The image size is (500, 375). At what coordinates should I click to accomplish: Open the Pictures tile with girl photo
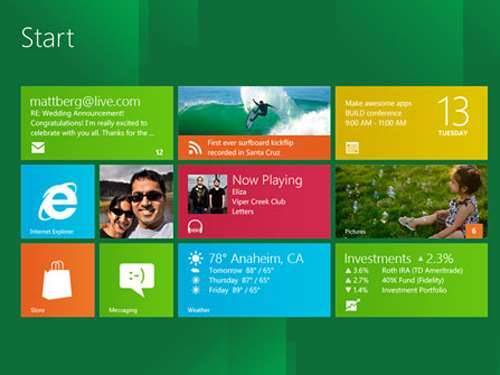click(412, 202)
